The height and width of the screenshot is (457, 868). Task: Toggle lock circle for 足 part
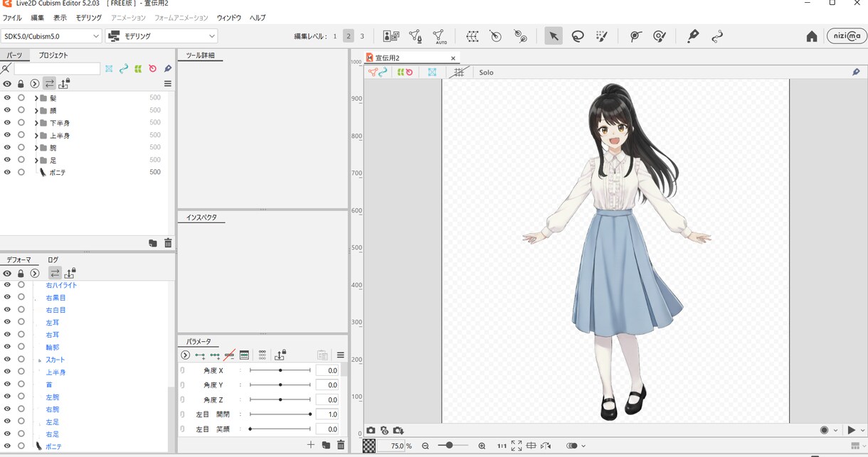click(21, 159)
